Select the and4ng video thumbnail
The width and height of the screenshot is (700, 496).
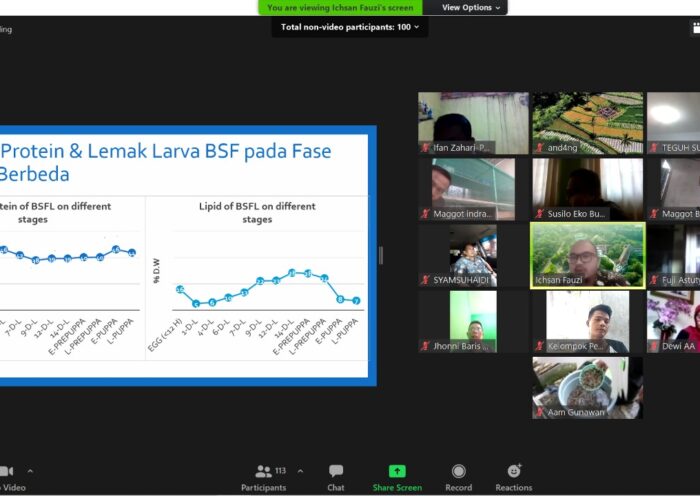coord(587,122)
